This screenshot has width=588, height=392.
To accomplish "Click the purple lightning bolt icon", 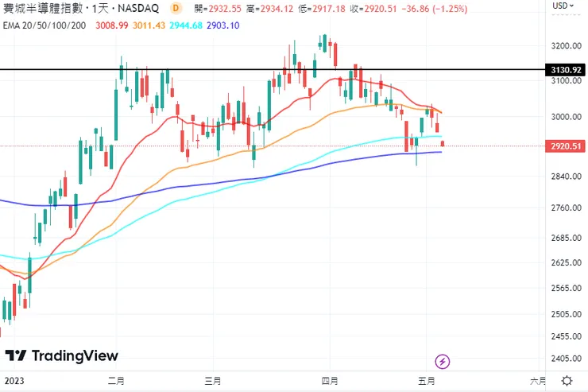I will pos(443,362).
